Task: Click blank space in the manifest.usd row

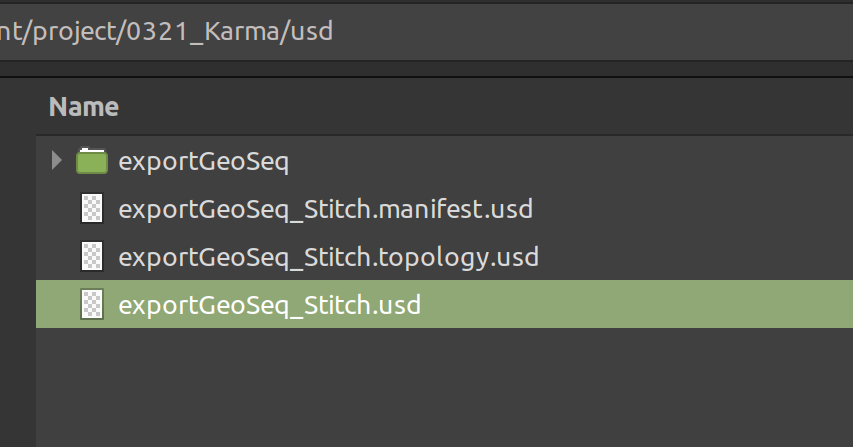Action: 693,208
